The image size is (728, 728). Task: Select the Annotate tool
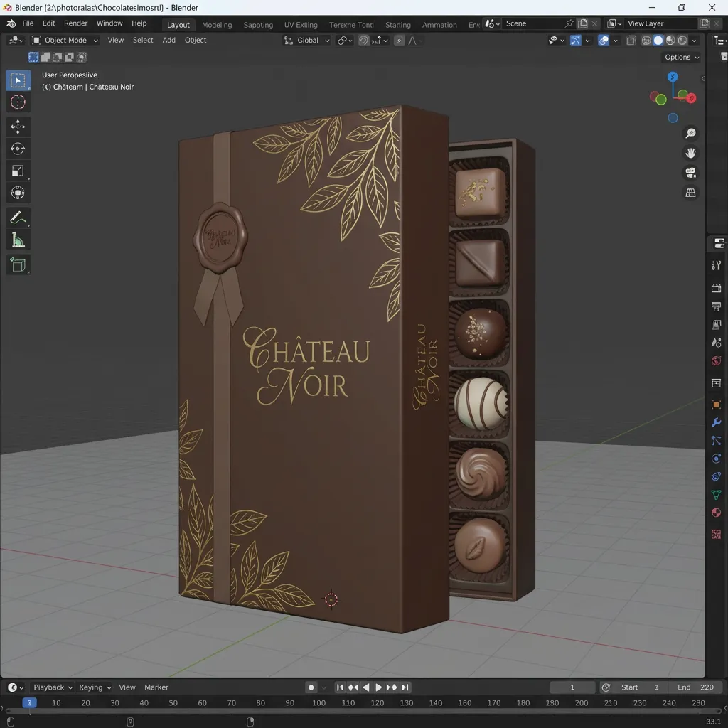pos(18,218)
